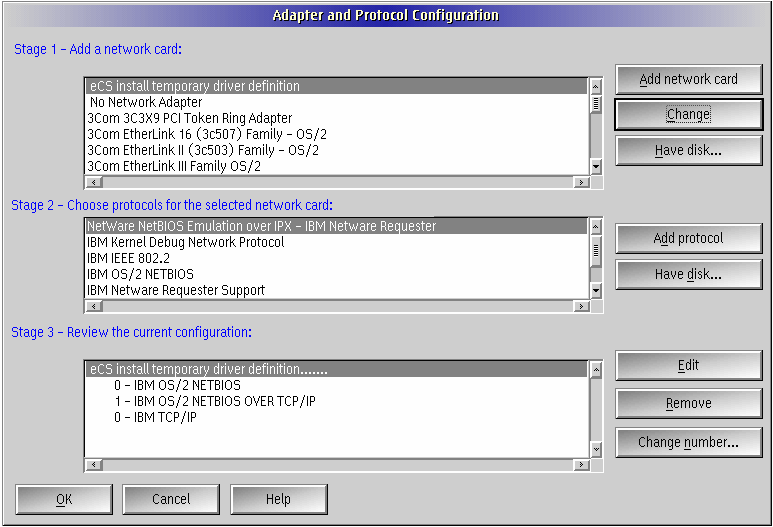773x527 pixels.
Task: Click the Edit button
Action: (689, 365)
